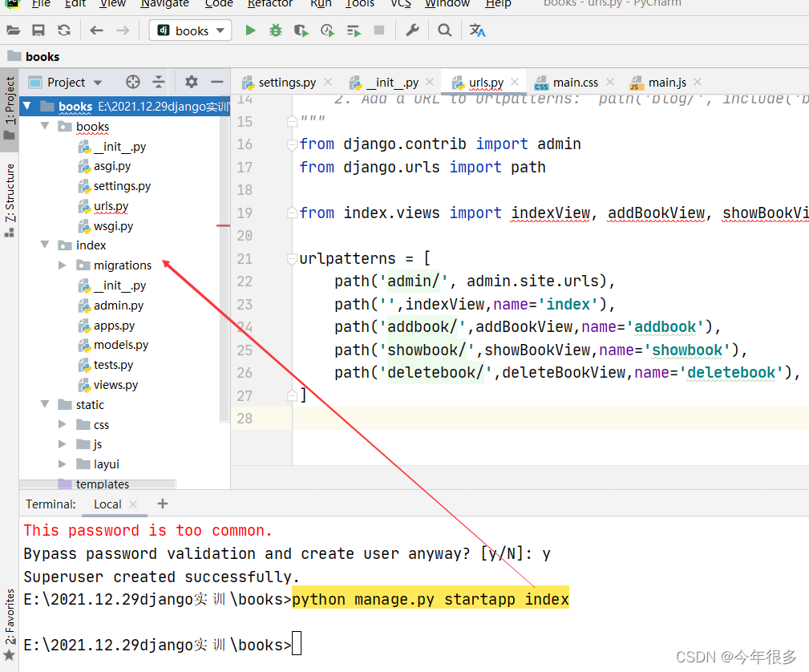Open the books run configuration dropdown
This screenshot has height=672, width=809.
(x=190, y=30)
